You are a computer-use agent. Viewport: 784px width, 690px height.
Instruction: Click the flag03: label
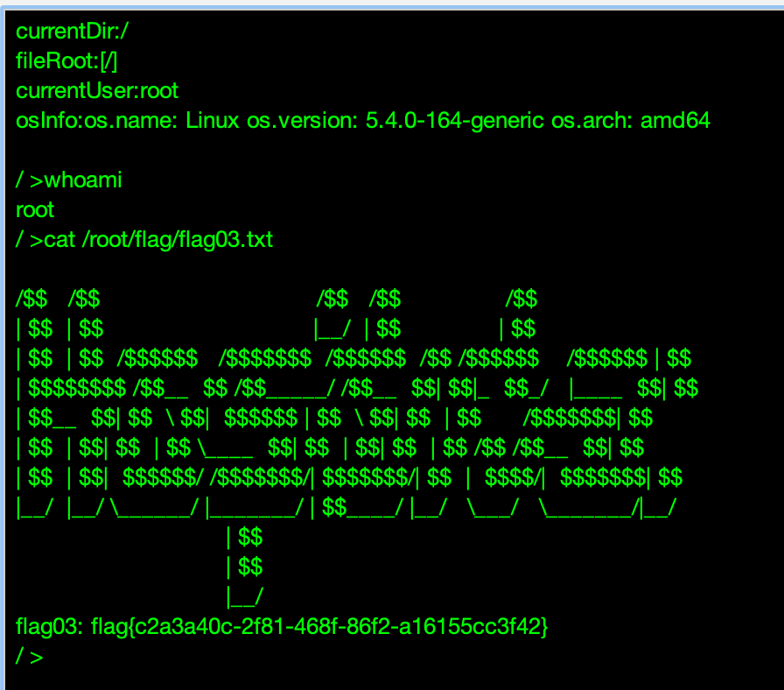click(x=49, y=626)
